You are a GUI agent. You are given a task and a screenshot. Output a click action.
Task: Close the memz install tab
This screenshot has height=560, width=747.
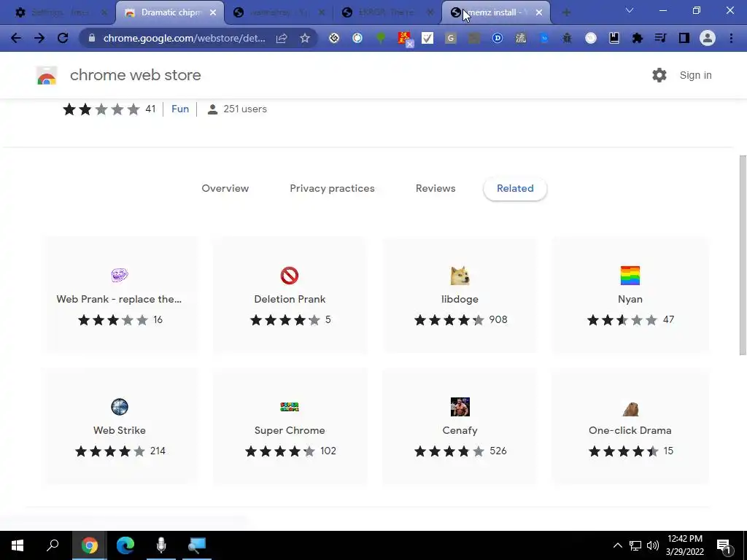539,13
